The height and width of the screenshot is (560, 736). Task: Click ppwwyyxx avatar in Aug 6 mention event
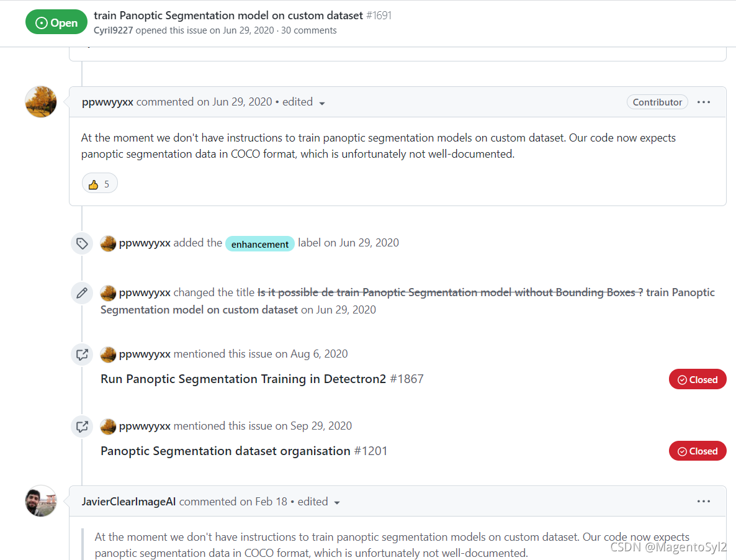tap(108, 355)
